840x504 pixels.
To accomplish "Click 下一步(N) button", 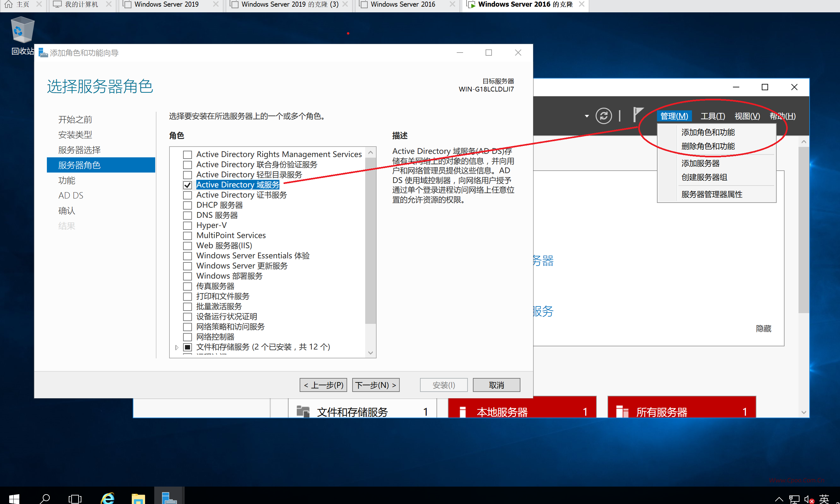I will (x=376, y=385).
